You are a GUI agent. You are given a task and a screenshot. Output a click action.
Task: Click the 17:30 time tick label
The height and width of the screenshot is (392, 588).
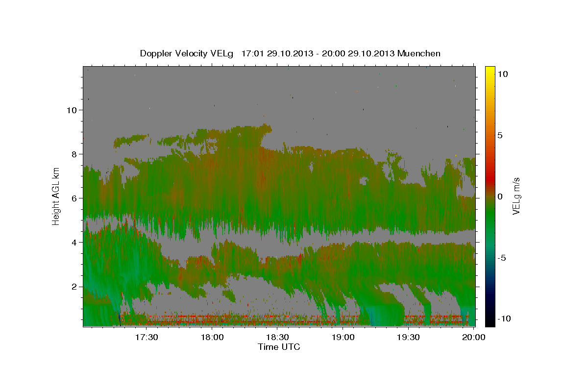147,337
